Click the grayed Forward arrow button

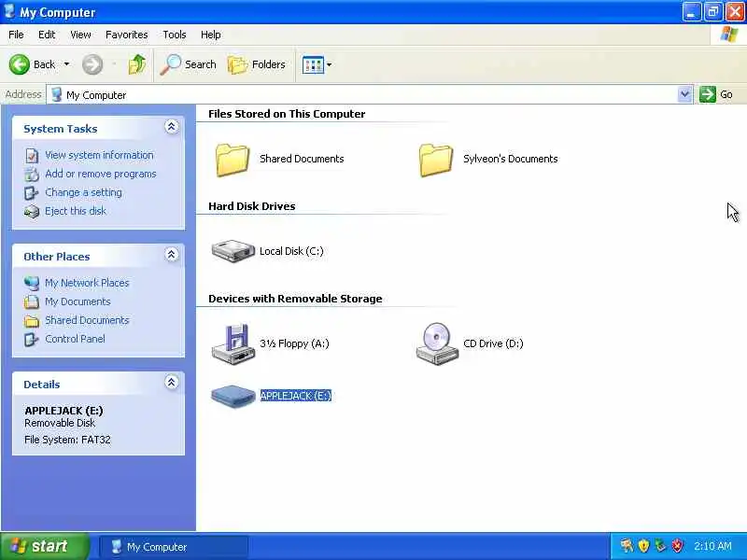pos(92,64)
